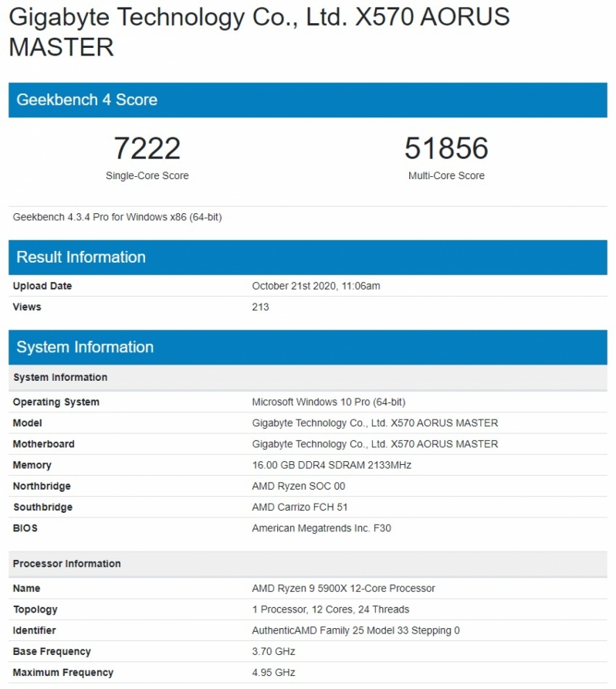The width and height of the screenshot is (616, 689).
Task: Click the Southbridge label
Action: [x=42, y=507]
